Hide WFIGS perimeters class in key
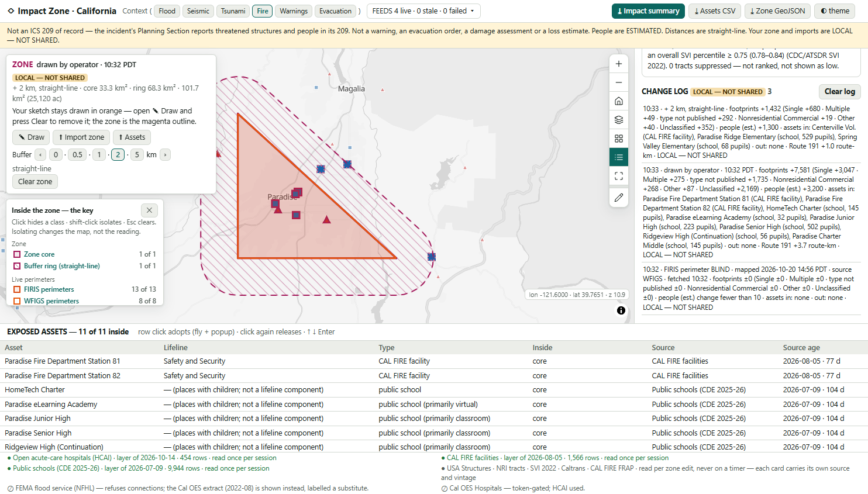This screenshot has height=494, width=868. pos(84,301)
